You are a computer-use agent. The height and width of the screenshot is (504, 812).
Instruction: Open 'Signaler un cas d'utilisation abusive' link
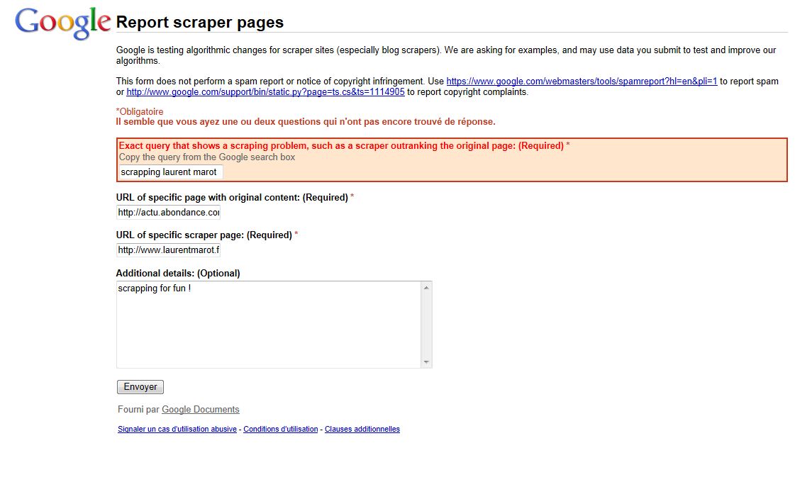point(177,429)
